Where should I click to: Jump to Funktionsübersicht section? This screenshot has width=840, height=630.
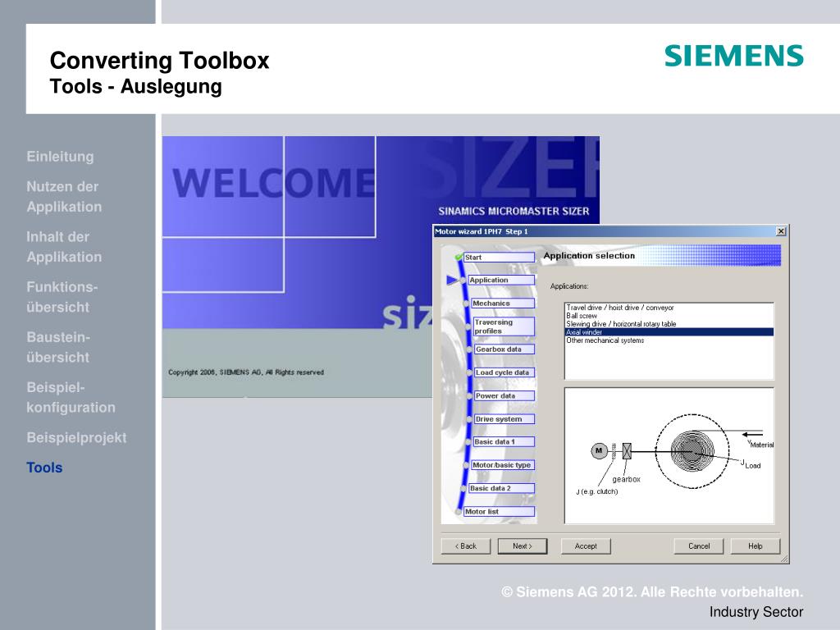point(62,297)
